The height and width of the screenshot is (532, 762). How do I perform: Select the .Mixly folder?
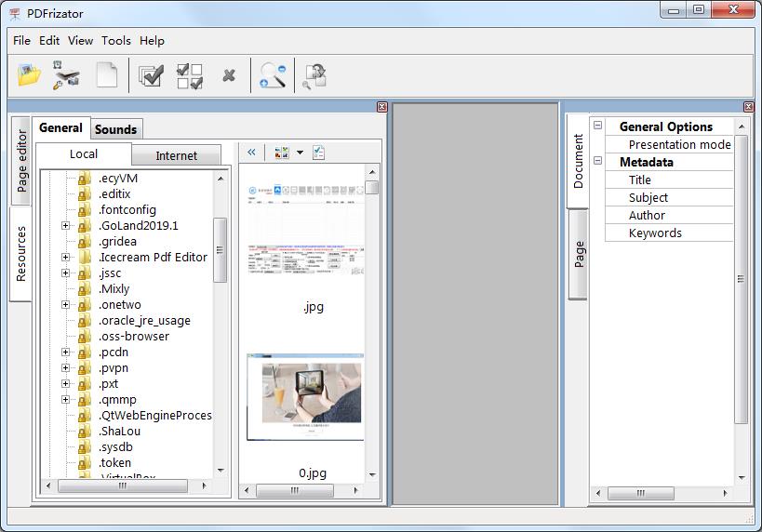[114, 288]
